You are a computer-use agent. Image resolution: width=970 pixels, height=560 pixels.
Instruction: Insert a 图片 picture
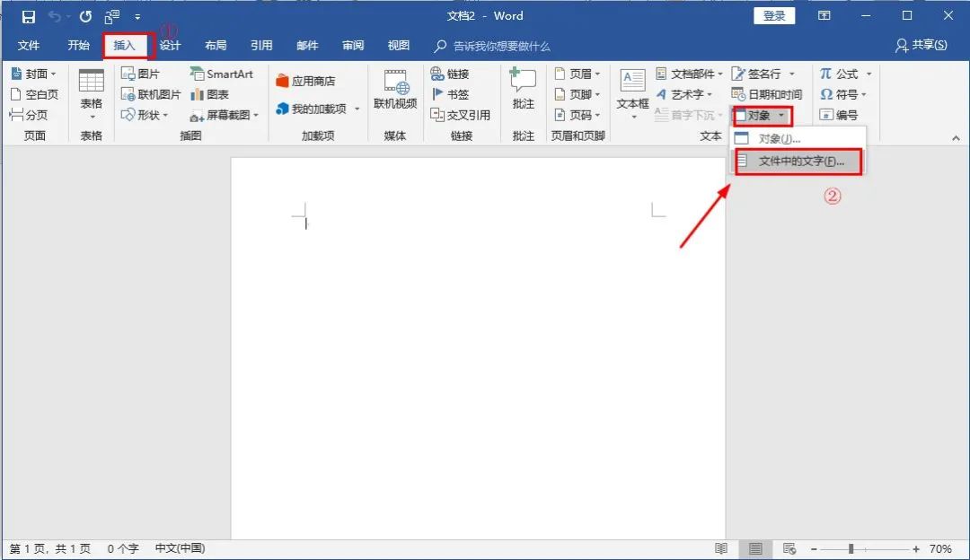tap(140, 74)
